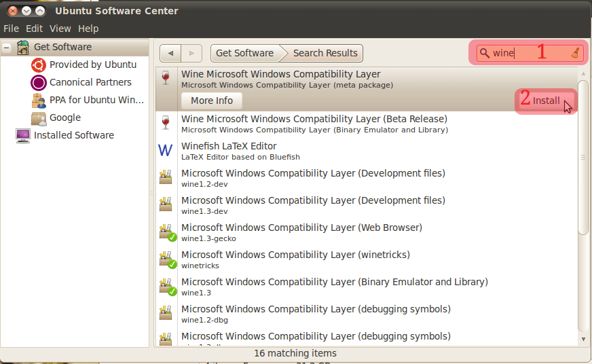Screen dimensions: 592x364
Task: Select Canonical Partners source
Action: pyautogui.click(x=90, y=82)
